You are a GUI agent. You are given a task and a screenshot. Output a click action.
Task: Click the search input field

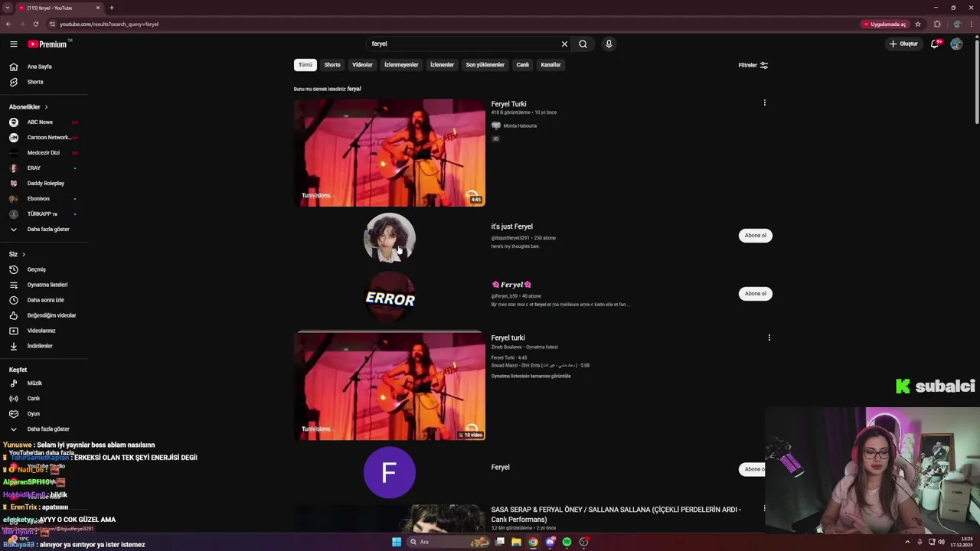tap(463, 44)
